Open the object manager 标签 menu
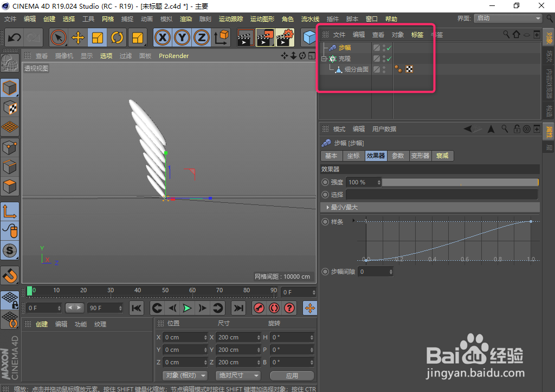 [x=417, y=35]
